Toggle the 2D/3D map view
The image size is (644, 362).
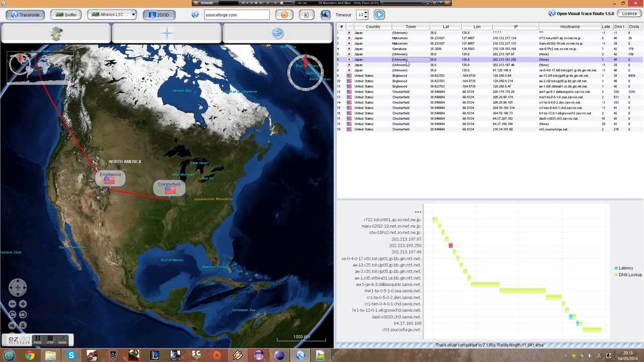tap(158, 15)
